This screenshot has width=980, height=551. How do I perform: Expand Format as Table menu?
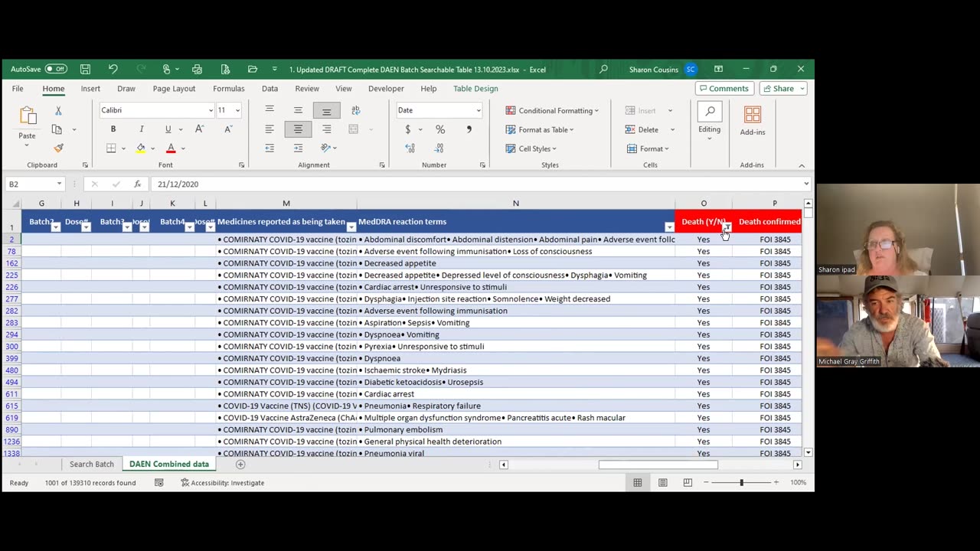(540, 129)
